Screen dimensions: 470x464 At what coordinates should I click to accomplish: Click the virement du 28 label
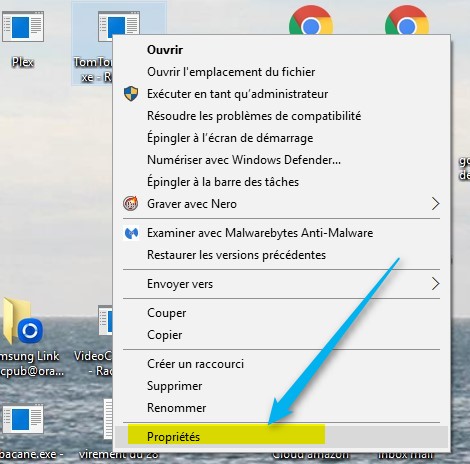(x=119, y=454)
